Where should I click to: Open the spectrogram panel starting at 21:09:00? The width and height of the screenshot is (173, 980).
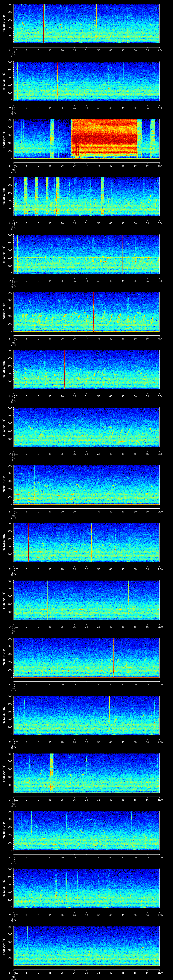(x=87, y=485)
